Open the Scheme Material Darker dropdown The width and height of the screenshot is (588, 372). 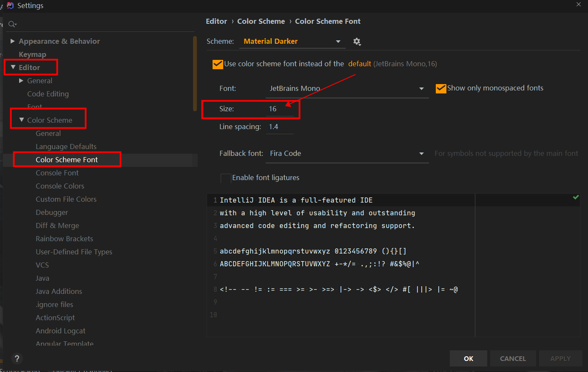point(292,42)
